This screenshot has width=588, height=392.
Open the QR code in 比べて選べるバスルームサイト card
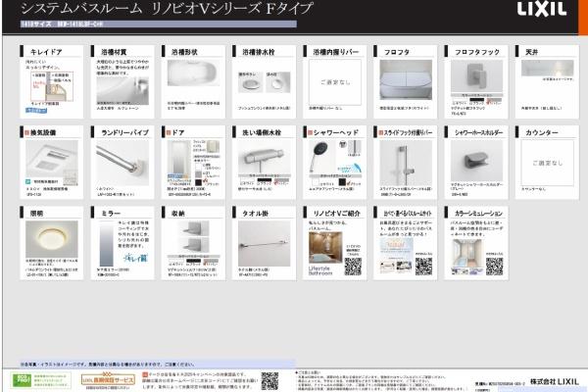[x=423, y=266]
